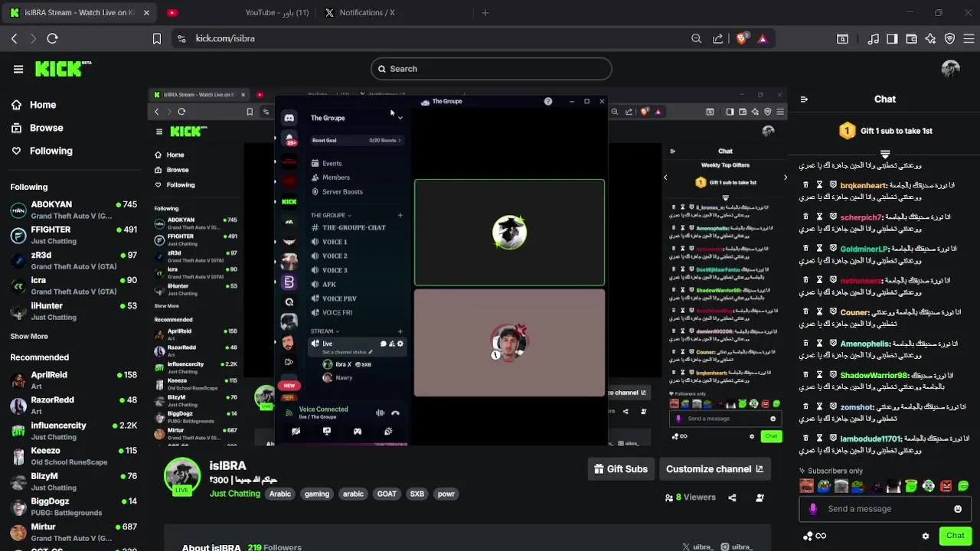
Task: Bookmark this page from the address bar
Action: click(157, 38)
